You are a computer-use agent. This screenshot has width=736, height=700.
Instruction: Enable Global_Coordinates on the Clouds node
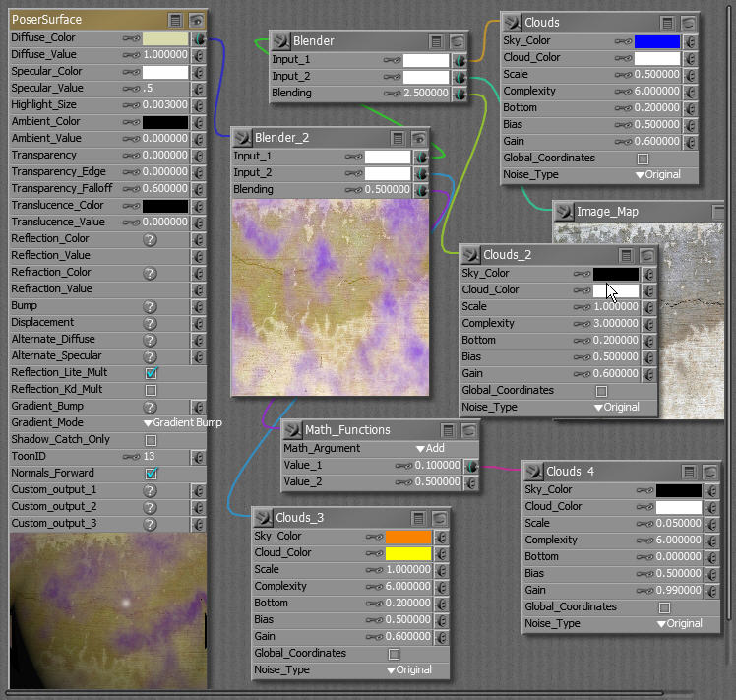(644, 159)
